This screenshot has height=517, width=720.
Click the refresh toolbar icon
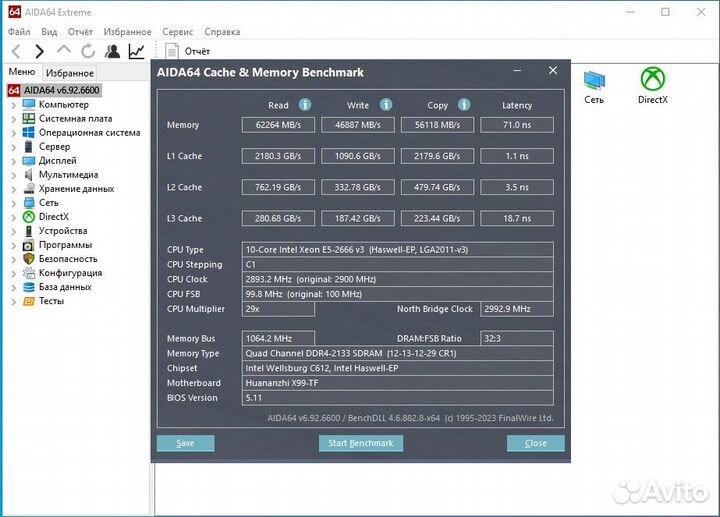pyautogui.click(x=88, y=51)
